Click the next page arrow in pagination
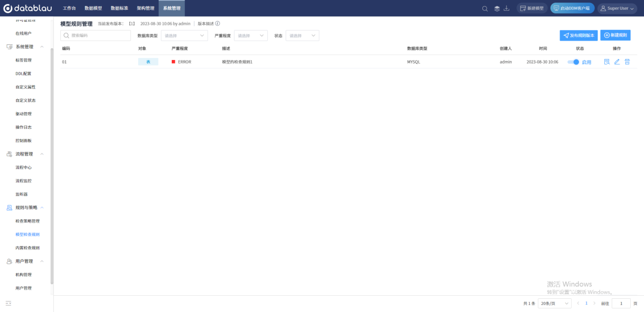The image size is (644, 312). [595, 303]
